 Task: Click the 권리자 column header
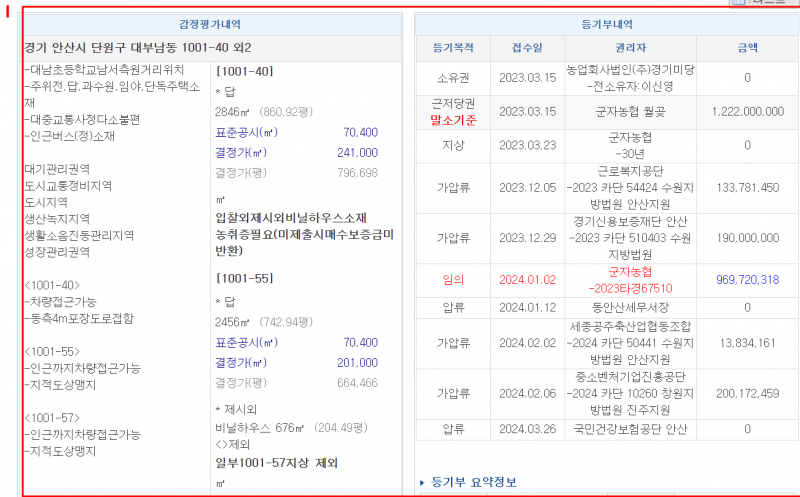pos(630,47)
